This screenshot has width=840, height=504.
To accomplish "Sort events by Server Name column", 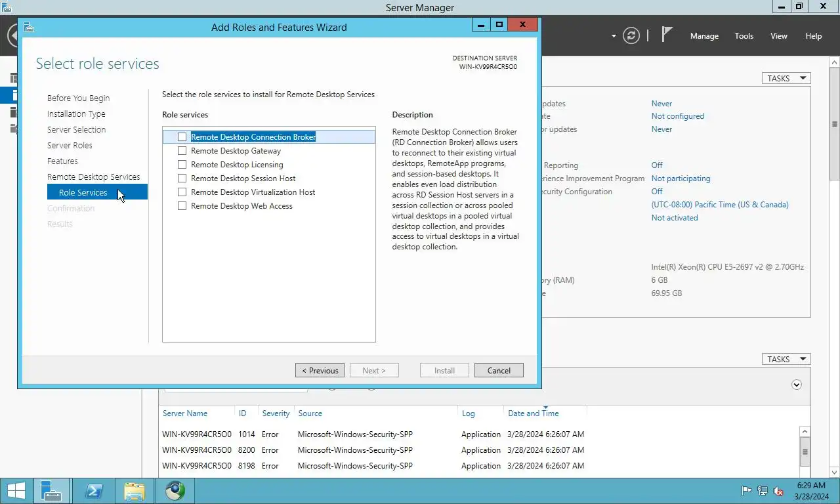I will (x=185, y=413).
